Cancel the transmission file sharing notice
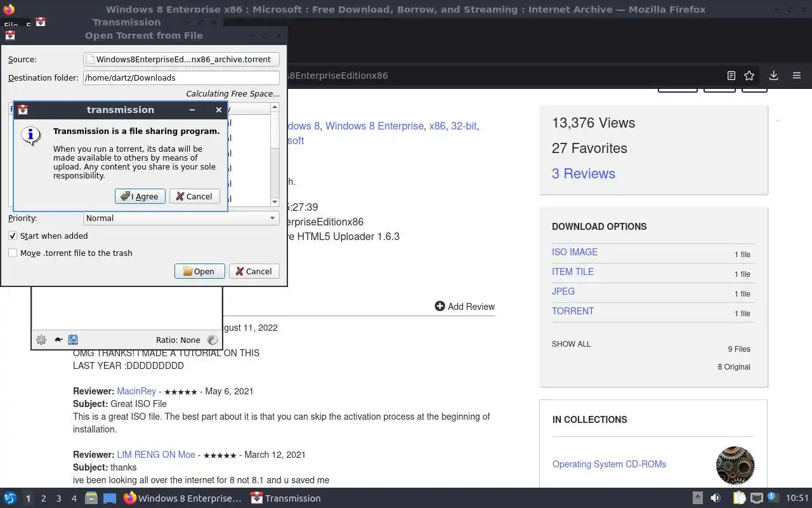 (x=195, y=196)
